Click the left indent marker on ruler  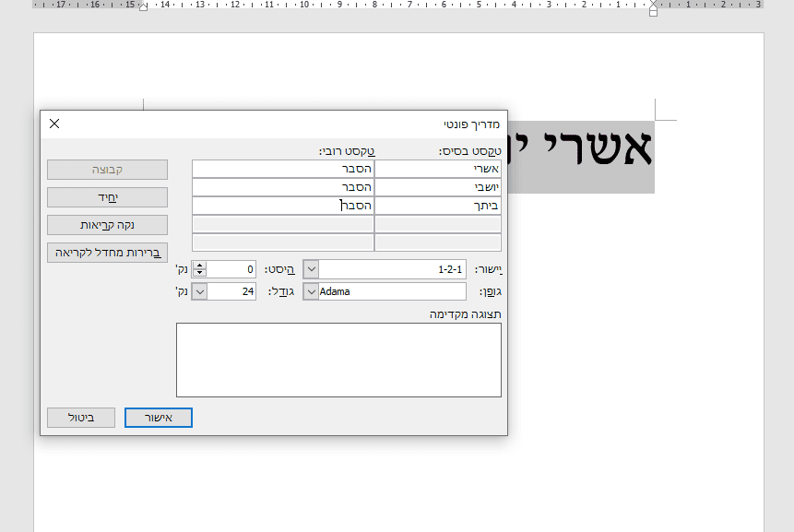point(143,6)
